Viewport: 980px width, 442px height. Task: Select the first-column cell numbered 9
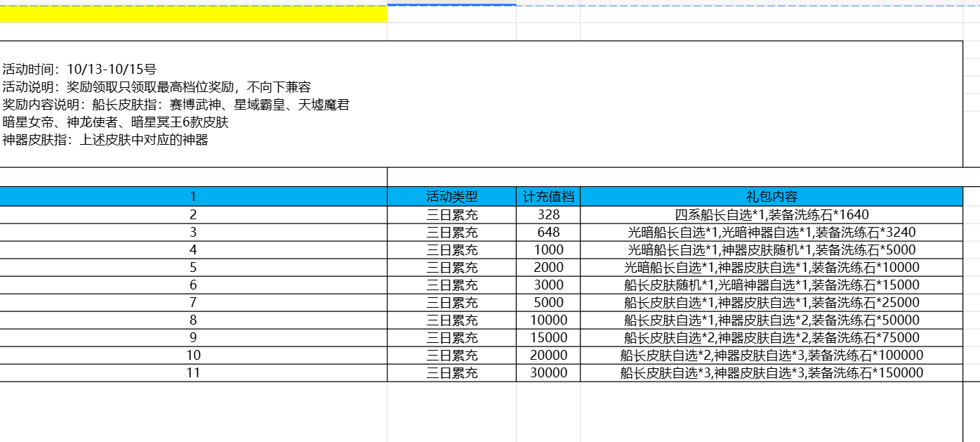(x=193, y=338)
